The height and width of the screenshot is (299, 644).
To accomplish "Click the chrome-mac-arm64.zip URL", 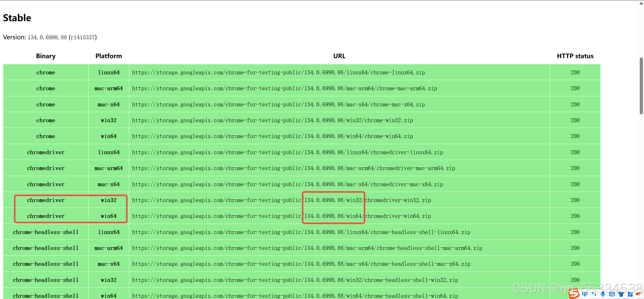I will (x=285, y=88).
